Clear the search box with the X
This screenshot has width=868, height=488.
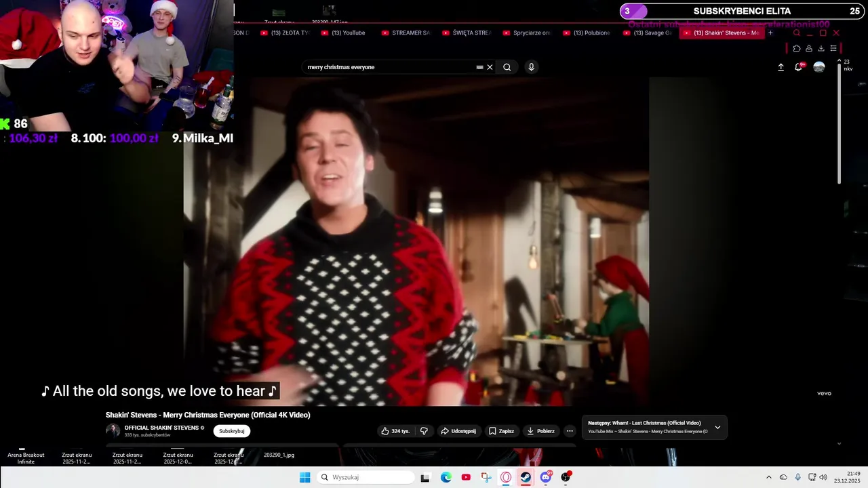point(490,67)
